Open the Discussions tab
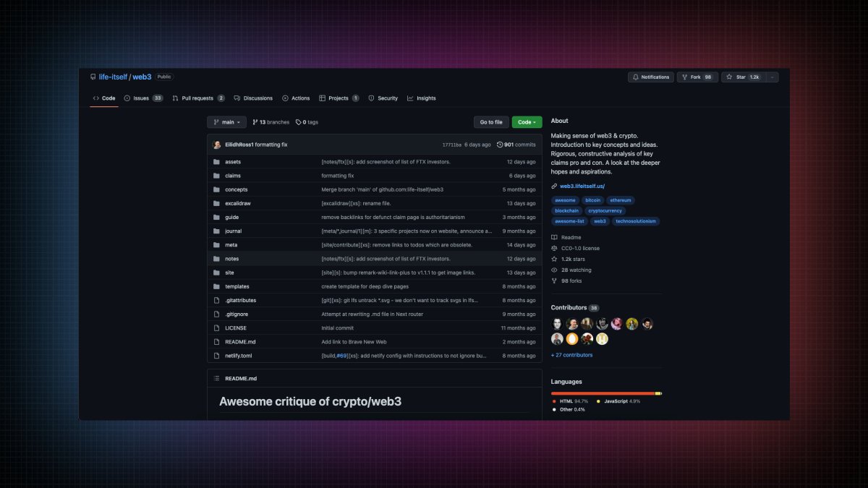Viewport: 868px width, 488px height. click(253, 98)
